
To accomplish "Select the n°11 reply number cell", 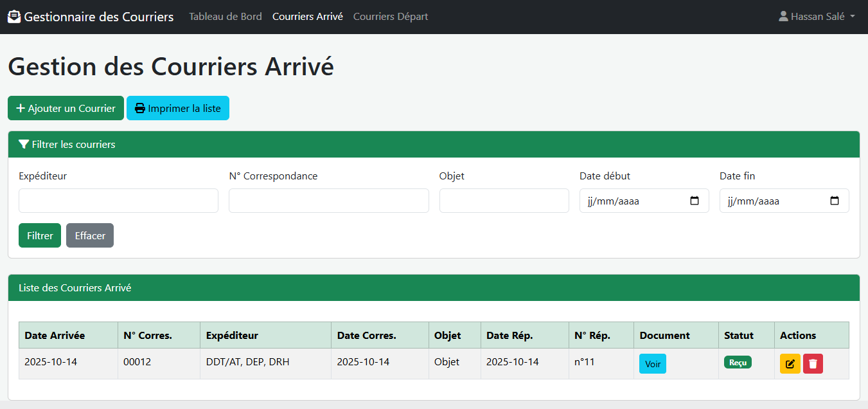I will point(602,364).
